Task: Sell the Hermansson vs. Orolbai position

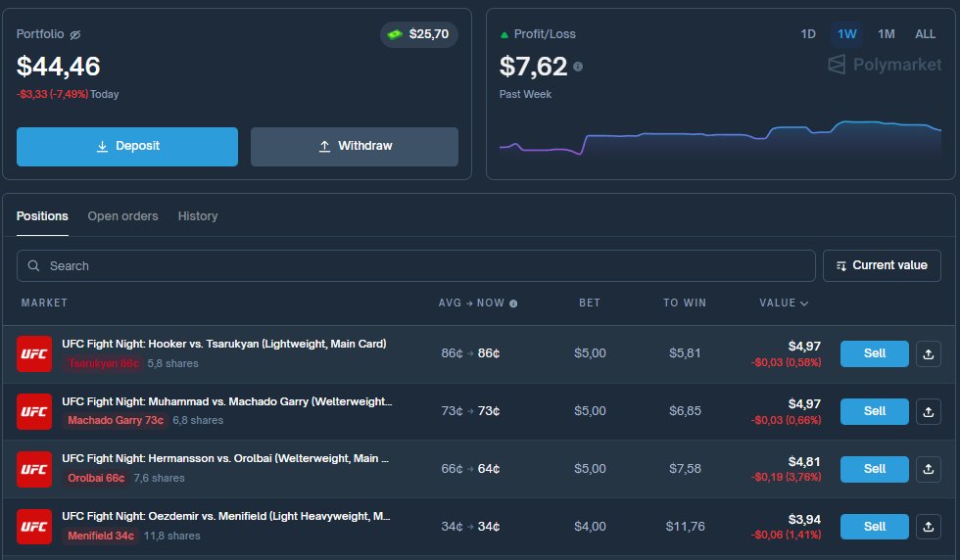Action: coord(874,469)
